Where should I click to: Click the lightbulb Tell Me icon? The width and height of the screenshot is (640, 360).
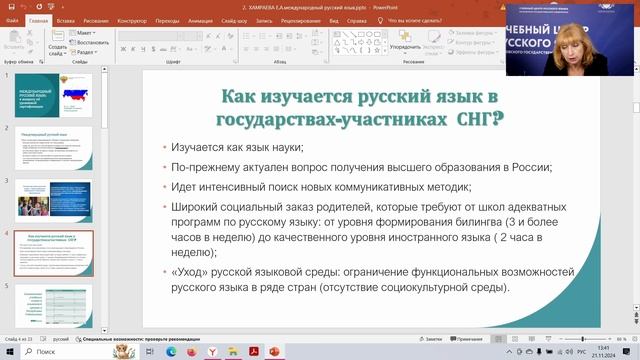tap(380, 20)
